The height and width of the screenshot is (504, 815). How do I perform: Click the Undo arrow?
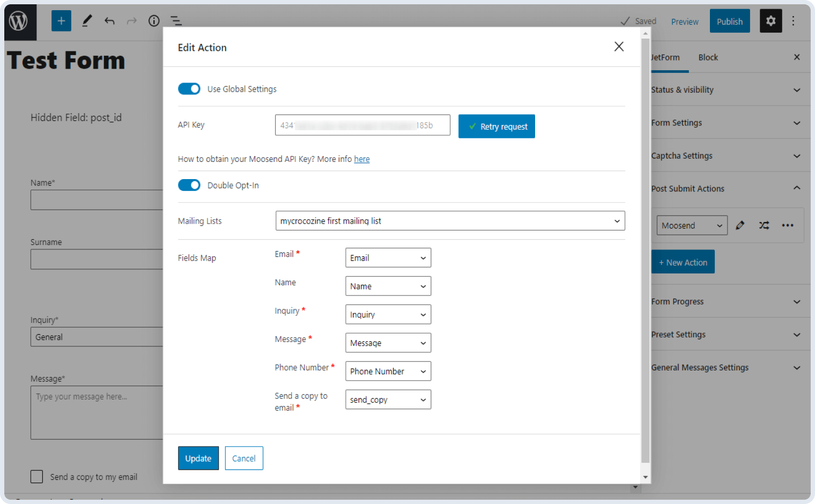(x=109, y=20)
